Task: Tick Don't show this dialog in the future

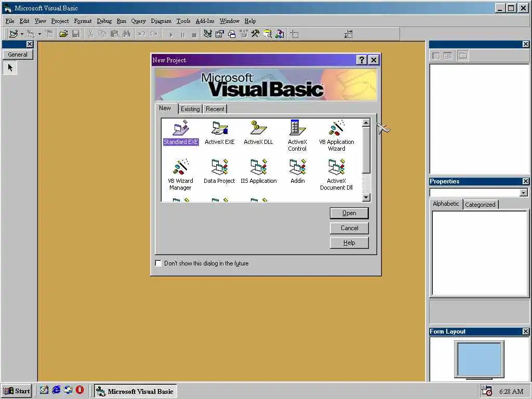Action: pyautogui.click(x=158, y=263)
